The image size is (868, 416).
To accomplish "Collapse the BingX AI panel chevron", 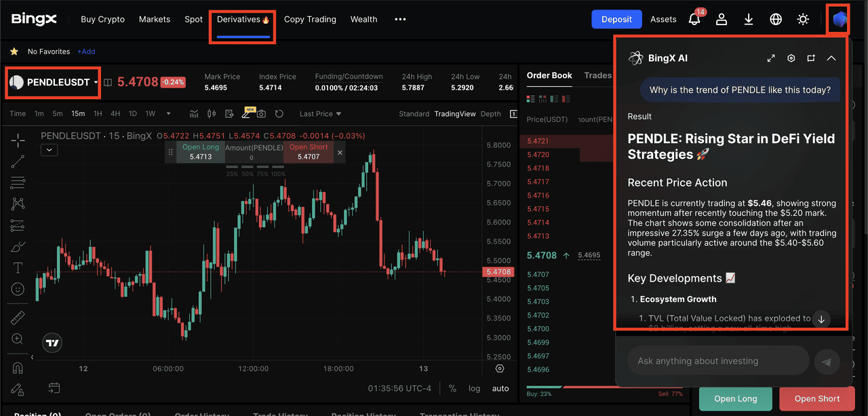I will click(x=831, y=58).
